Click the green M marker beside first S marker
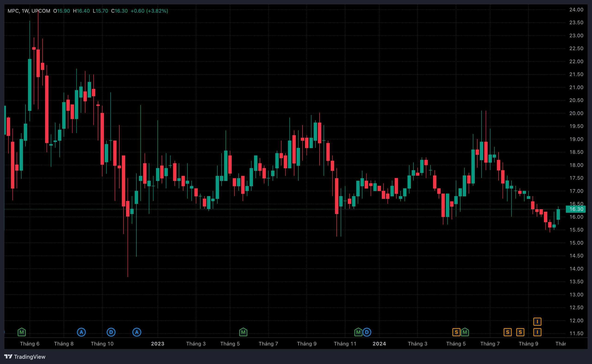The image size is (592, 364). (x=465, y=332)
